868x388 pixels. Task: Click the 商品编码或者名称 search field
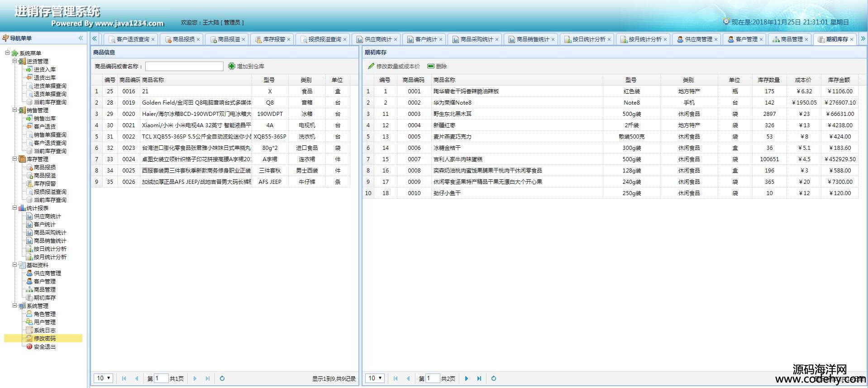coord(184,67)
